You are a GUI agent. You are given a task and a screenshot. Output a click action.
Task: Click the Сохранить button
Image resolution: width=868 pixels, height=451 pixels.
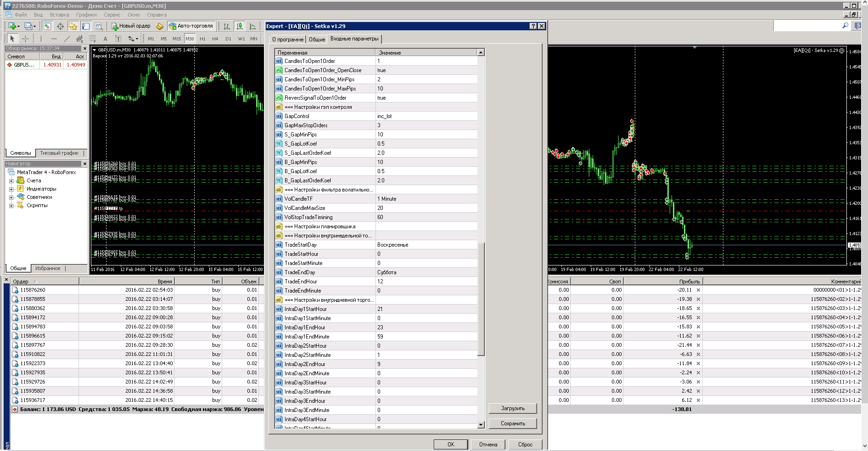click(x=513, y=423)
